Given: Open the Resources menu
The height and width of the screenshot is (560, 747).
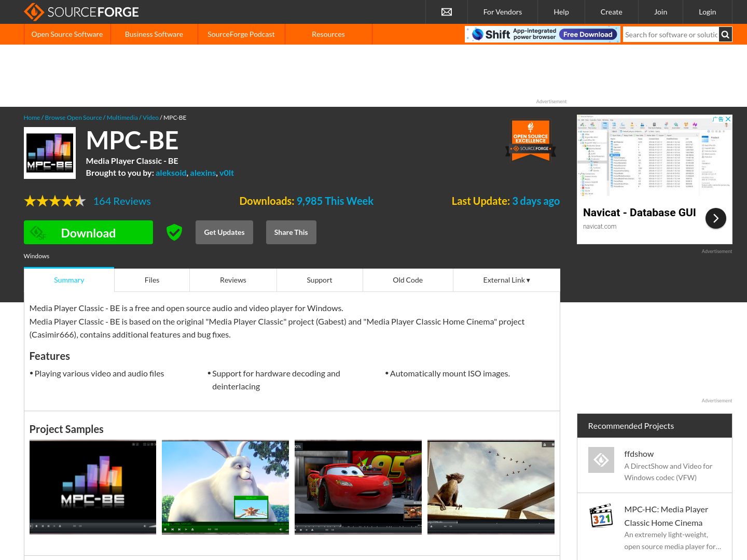Looking at the screenshot, I should [328, 34].
